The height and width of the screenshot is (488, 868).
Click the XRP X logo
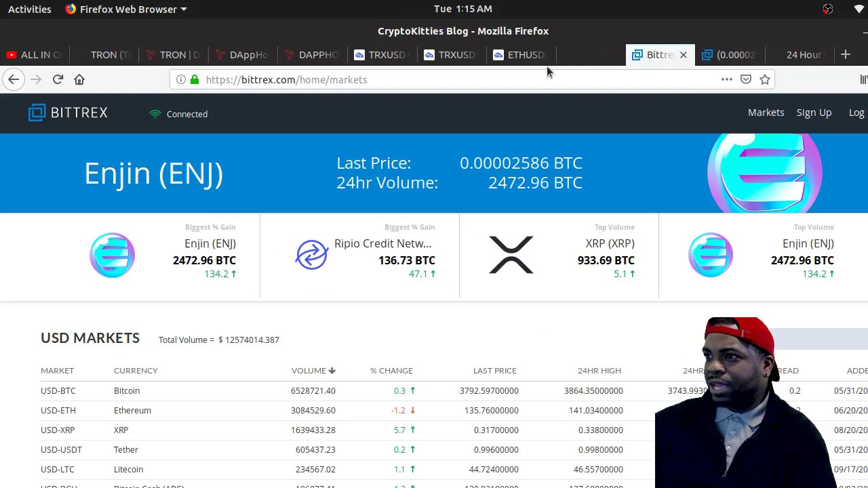(x=511, y=255)
